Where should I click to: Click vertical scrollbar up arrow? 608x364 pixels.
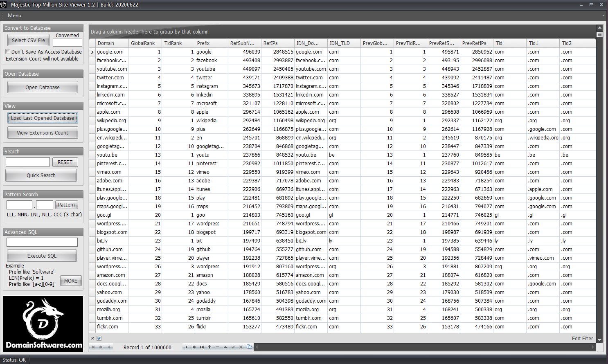click(x=599, y=28)
